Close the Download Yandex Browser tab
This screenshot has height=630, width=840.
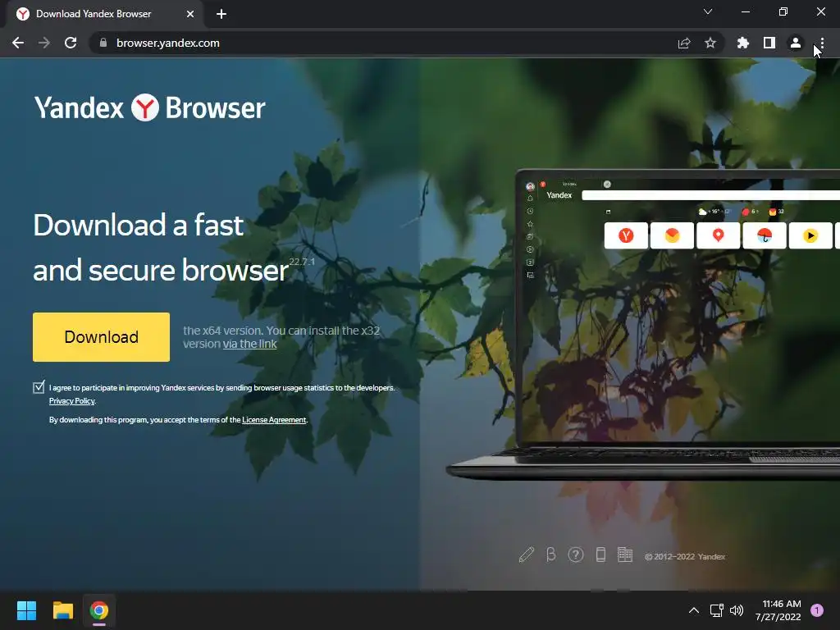[190, 14]
